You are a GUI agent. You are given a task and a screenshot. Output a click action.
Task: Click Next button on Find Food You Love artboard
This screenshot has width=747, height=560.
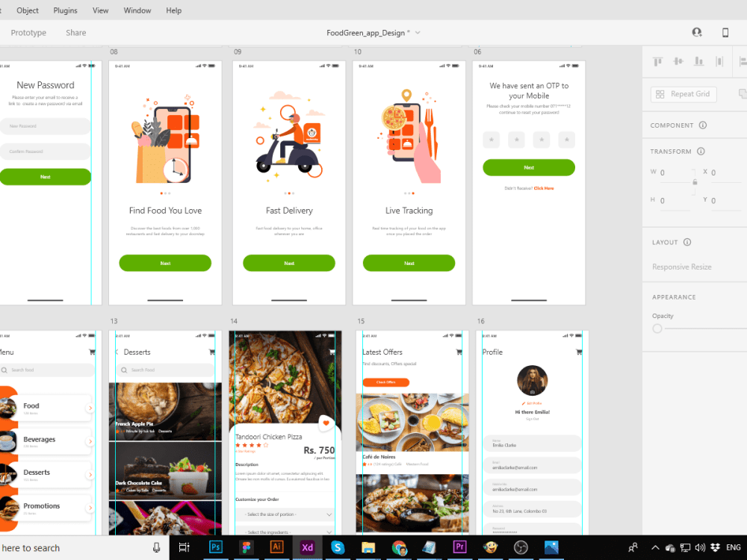165,264
